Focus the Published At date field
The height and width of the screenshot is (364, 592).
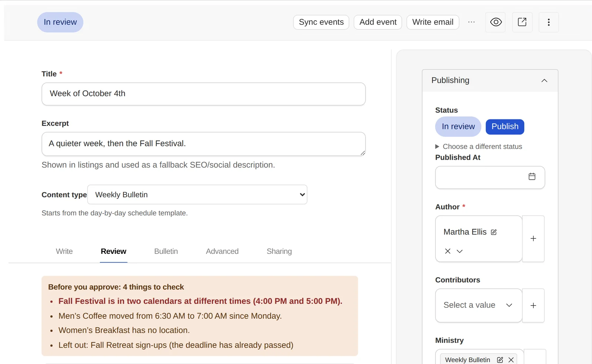[x=490, y=177]
